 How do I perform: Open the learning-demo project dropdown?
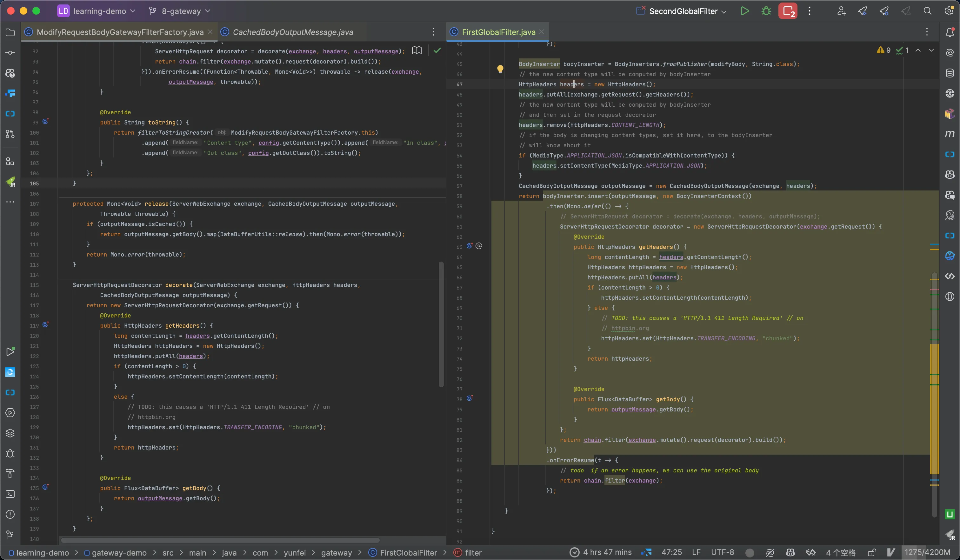tap(97, 11)
